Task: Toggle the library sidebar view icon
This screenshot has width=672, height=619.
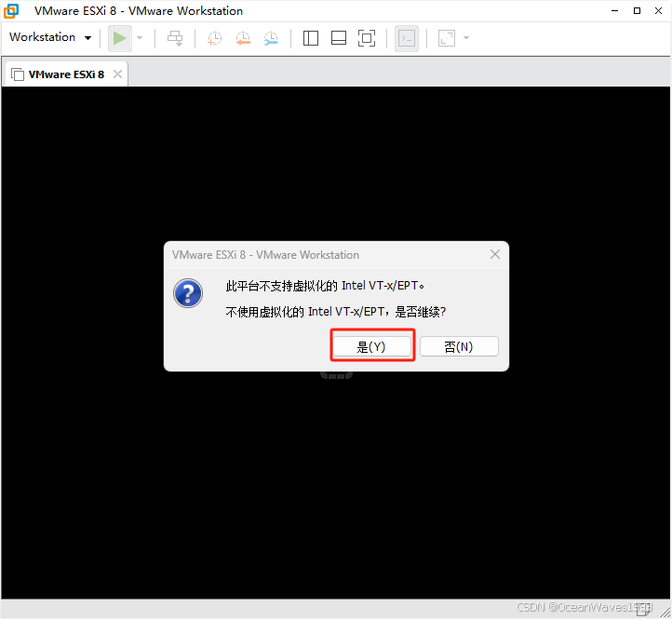Action: [311, 38]
